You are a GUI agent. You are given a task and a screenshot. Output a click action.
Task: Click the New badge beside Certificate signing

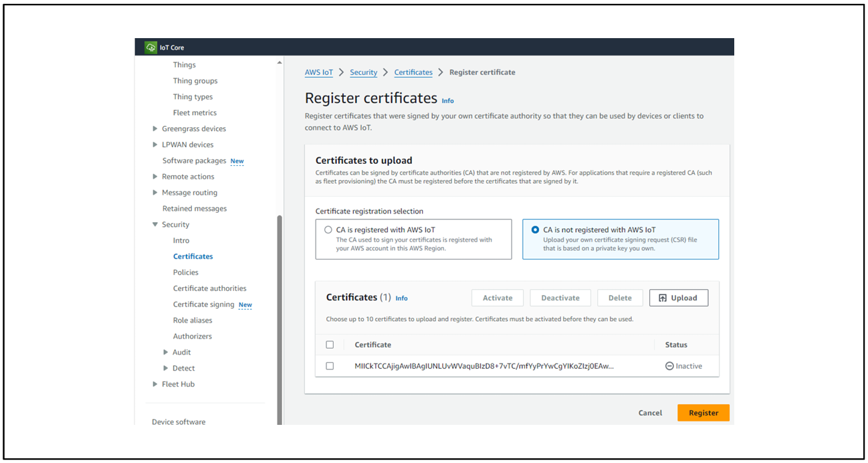point(245,305)
